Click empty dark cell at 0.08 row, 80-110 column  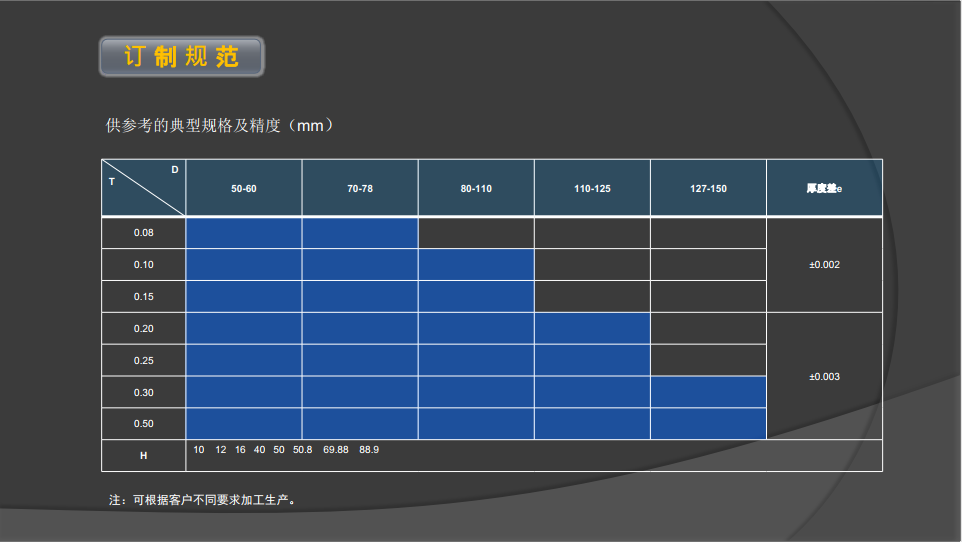[x=476, y=233]
